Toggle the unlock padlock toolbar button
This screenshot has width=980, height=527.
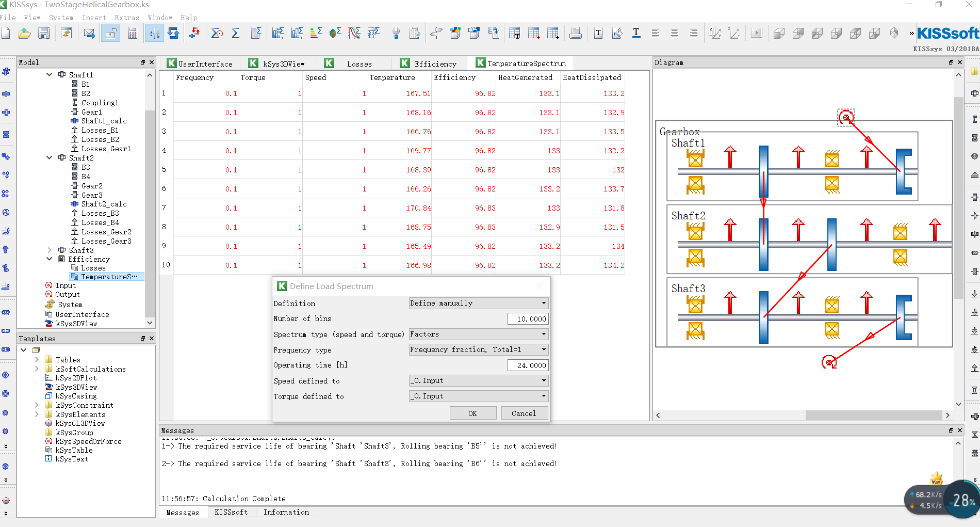110,34
